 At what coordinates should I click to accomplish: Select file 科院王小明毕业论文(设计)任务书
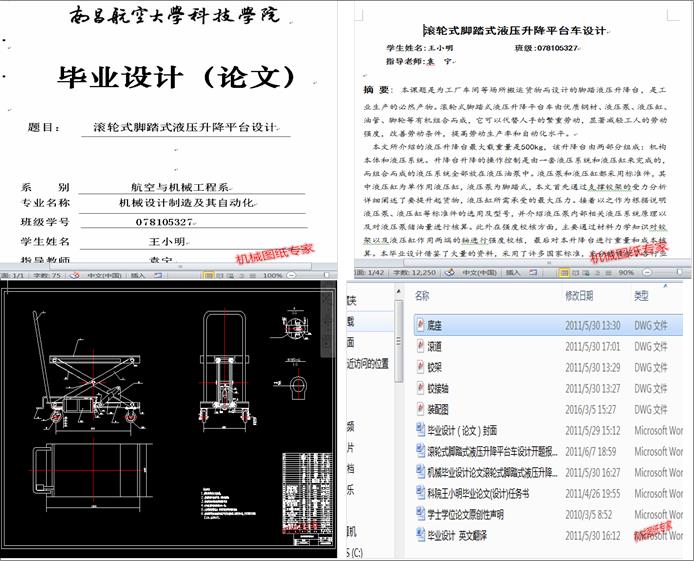pos(478,493)
